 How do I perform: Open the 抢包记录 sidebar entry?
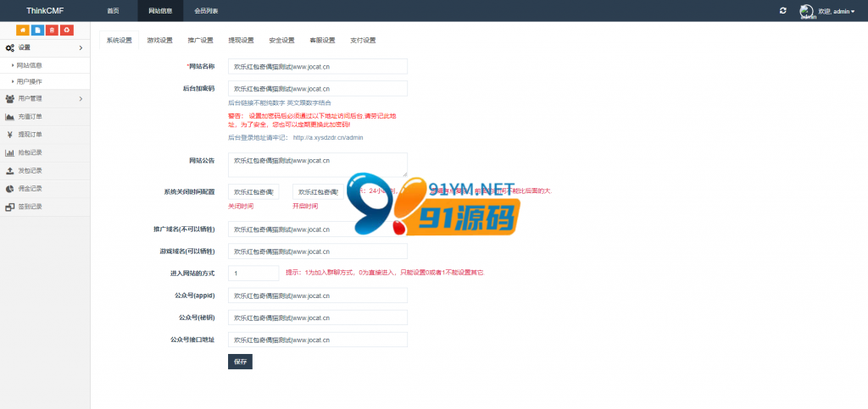point(46,152)
